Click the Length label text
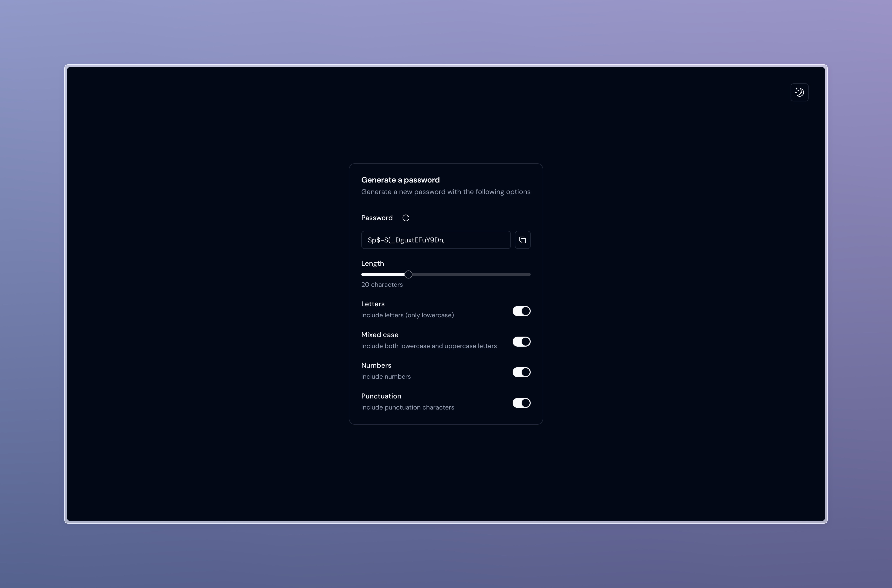Image resolution: width=892 pixels, height=588 pixels. [372, 263]
